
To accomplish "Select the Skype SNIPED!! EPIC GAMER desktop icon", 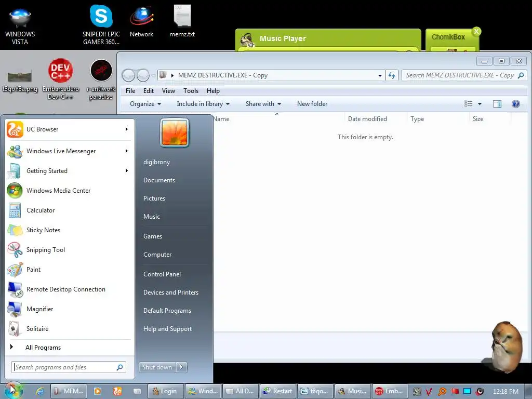I will 101,25.
